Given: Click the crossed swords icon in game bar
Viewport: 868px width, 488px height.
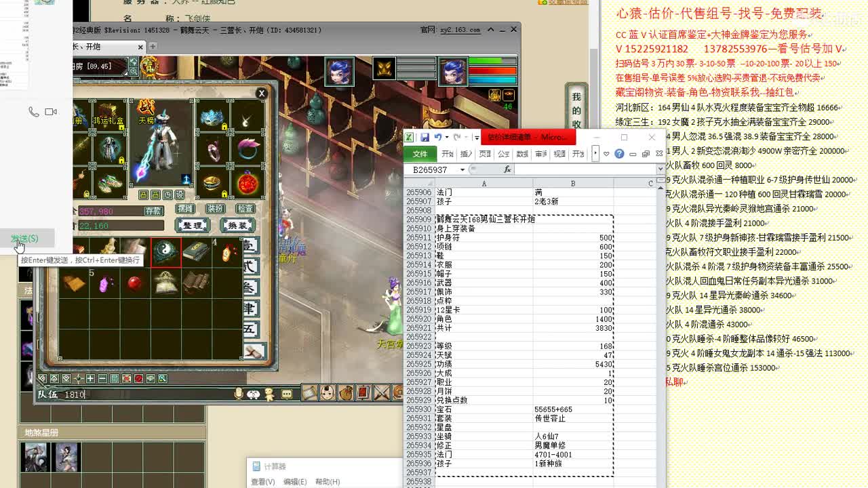Looking at the screenshot, I should [381, 392].
